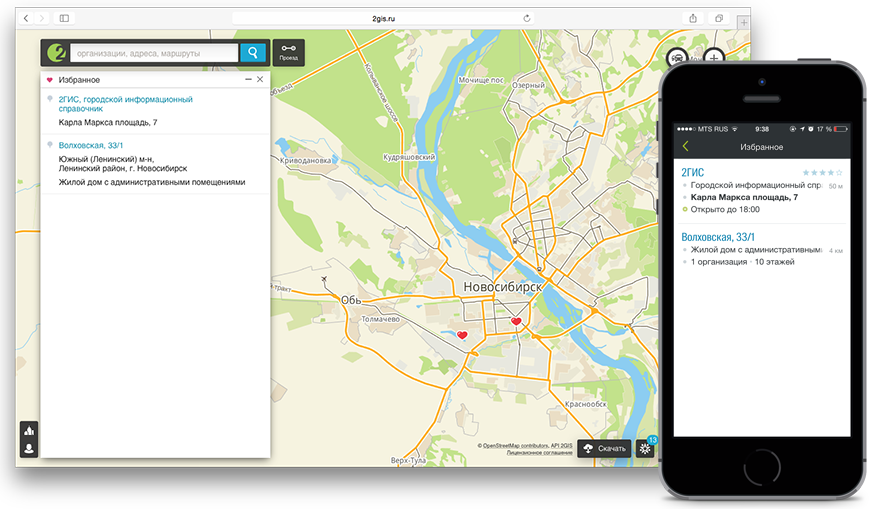Screen dimensions: 871x509
Task: Go back in Safari browser
Action: (x=26, y=18)
